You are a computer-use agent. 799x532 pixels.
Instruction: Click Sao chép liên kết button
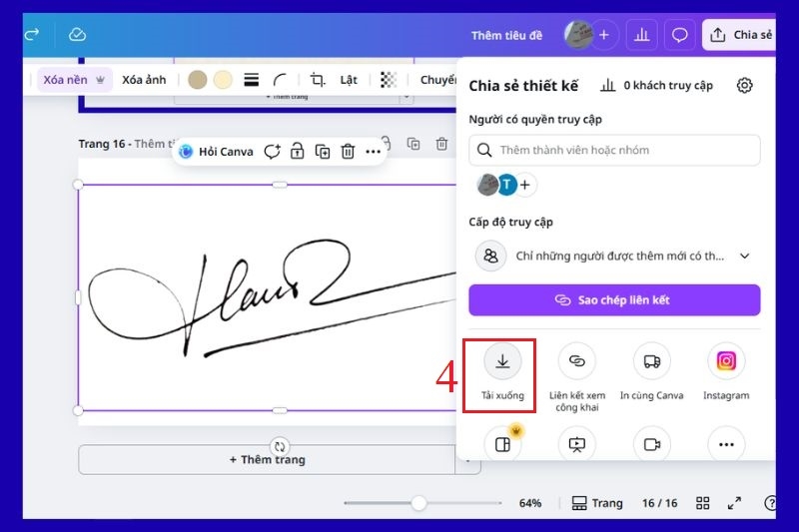pos(614,300)
